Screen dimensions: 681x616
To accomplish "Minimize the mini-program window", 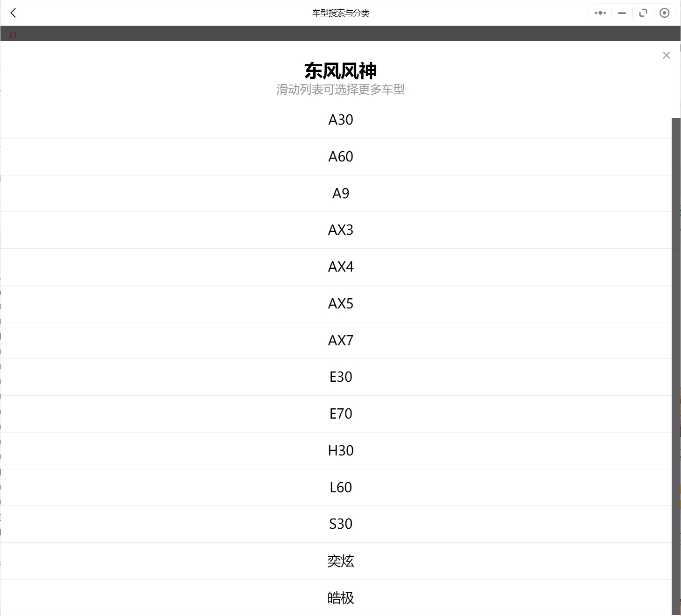I will 621,13.
